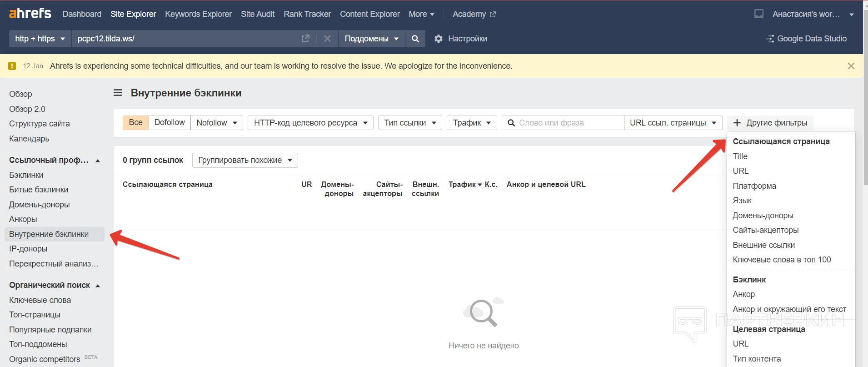Image resolution: width=868 pixels, height=367 pixels.
Task: Open Популярные подпапки in sidebar
Action: 50,330
